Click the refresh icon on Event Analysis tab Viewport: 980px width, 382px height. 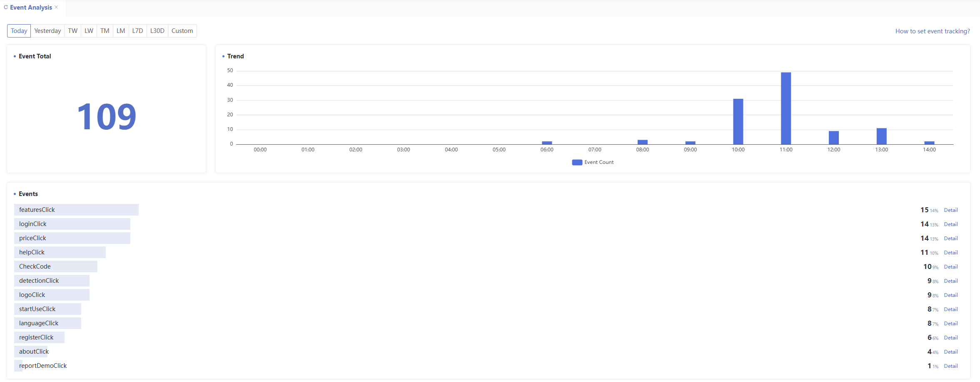pyautogui.click(x=6, y=8)
